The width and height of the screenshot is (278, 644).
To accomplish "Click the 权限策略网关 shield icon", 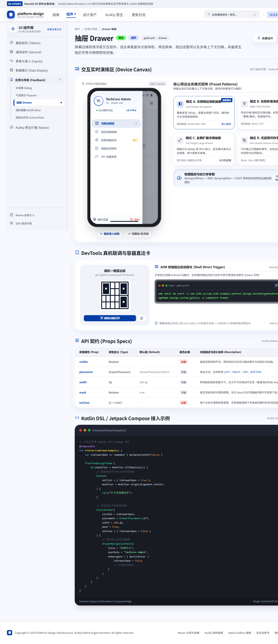I will coord(97,140).
